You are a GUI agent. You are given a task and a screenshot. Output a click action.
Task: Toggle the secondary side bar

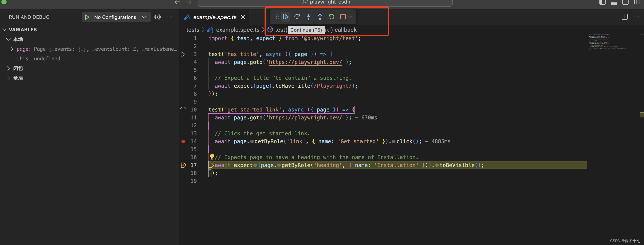point(625,2)
